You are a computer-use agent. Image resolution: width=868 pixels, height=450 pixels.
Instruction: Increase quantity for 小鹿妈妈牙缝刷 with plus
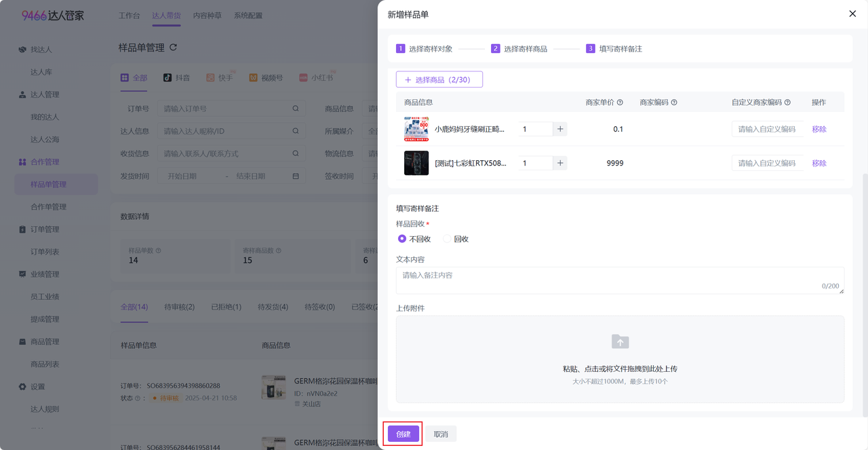[x=560, y=129]
